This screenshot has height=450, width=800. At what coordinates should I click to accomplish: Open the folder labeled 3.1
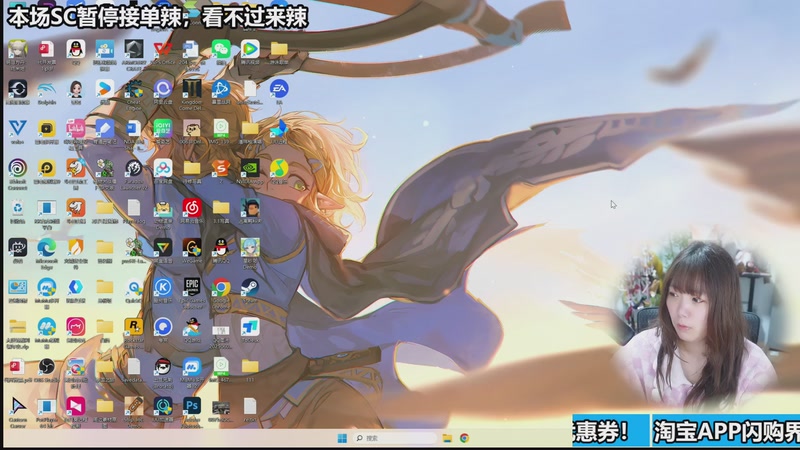click(221, 208)
